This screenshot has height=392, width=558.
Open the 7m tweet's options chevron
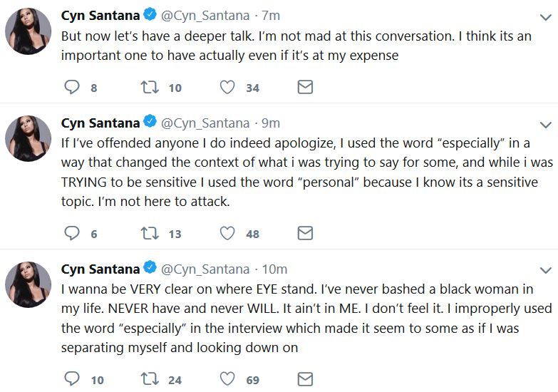tap(546, 17)
